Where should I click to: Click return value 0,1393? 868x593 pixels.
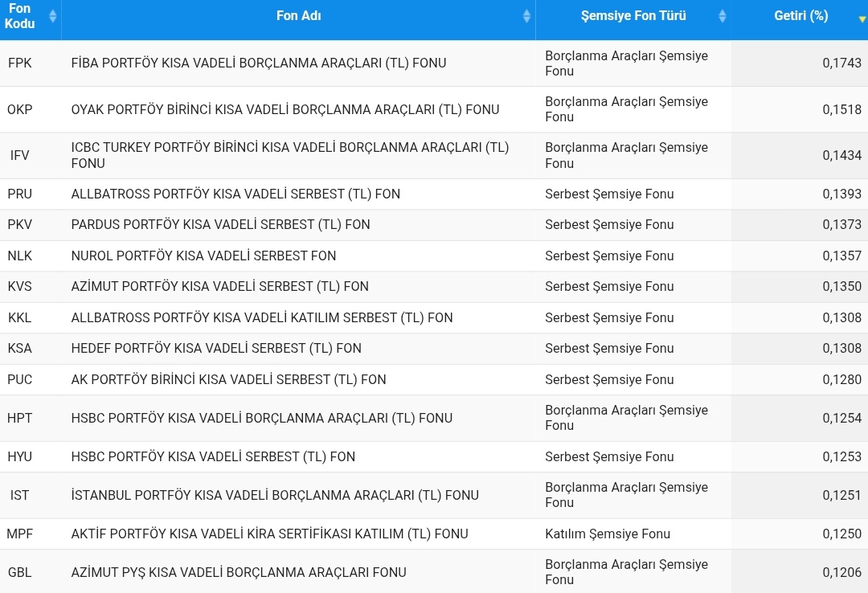pos(842,194)
